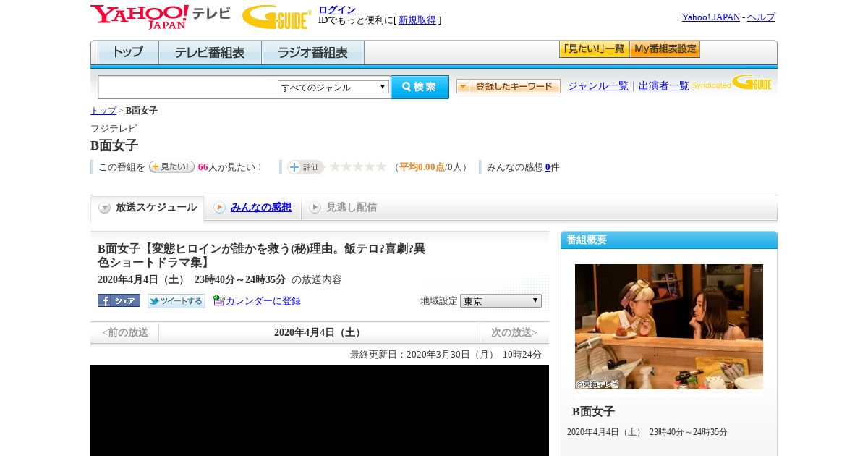Image resolution: width=868 pixels, height=456 pixels.
Task: Click the calendar icon for カレンダーに登録
Action: [218, 300]
